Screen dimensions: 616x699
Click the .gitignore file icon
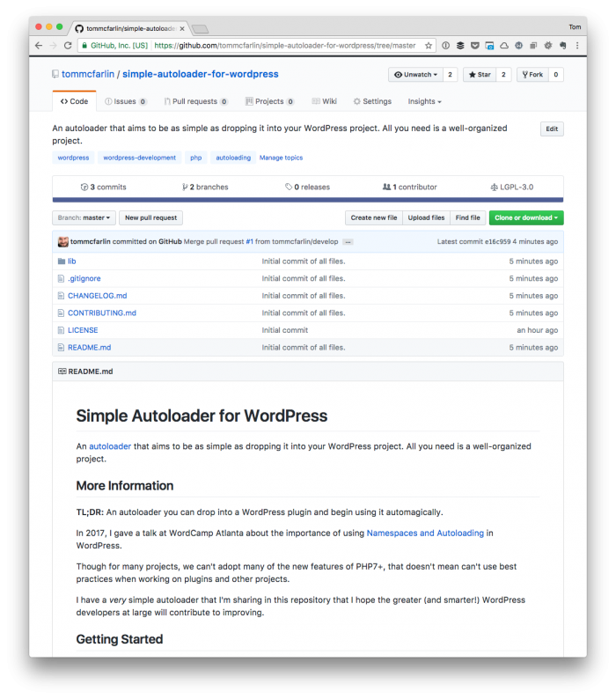[x=61, y=278]
